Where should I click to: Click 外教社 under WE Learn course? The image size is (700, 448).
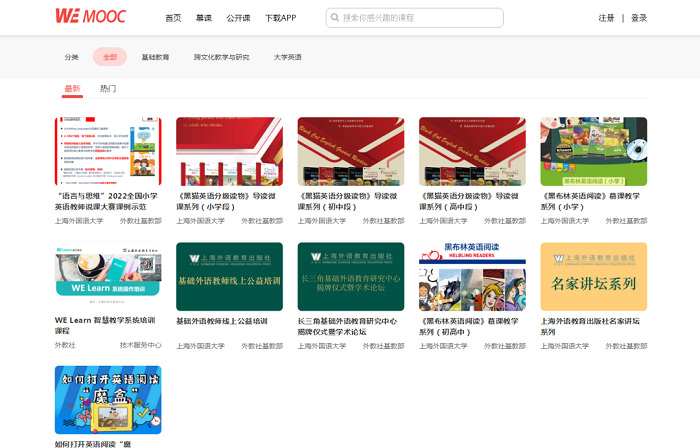[x=65, y=345]
